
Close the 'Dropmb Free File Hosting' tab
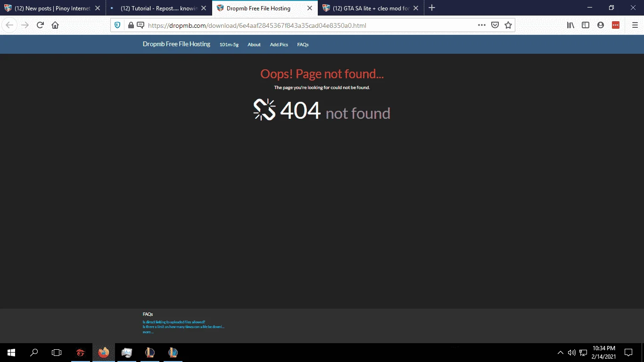310,8
